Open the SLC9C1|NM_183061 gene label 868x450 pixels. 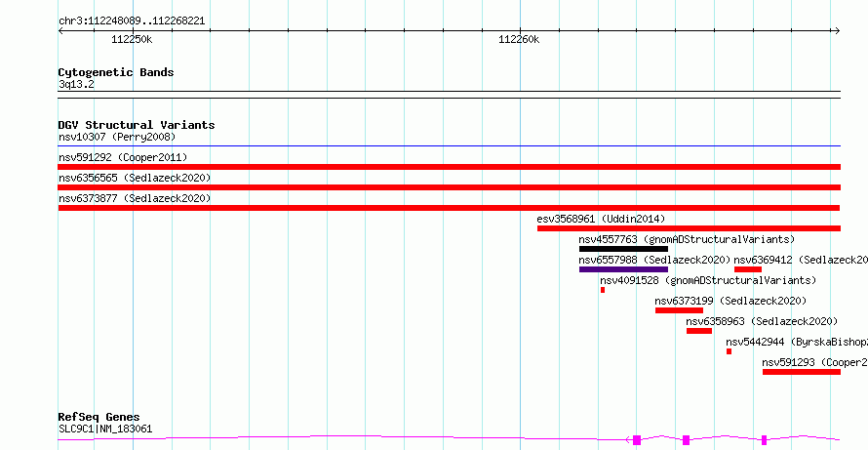tap(105, 429)
